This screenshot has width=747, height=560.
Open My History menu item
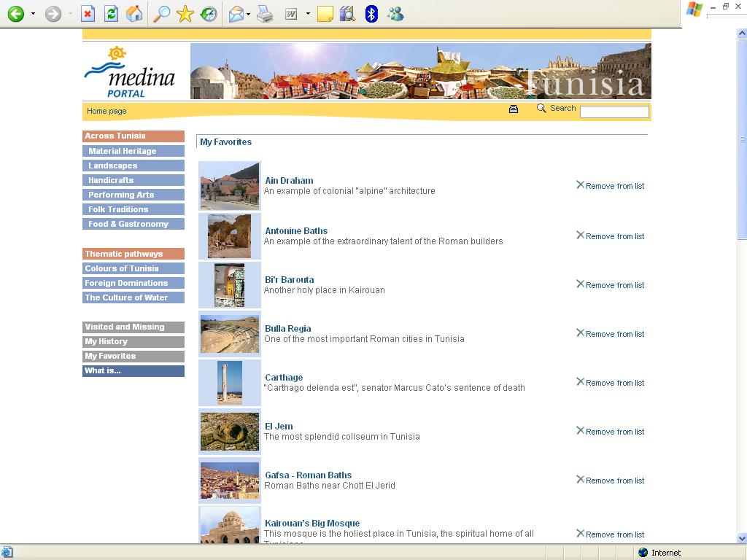(133, 341)
